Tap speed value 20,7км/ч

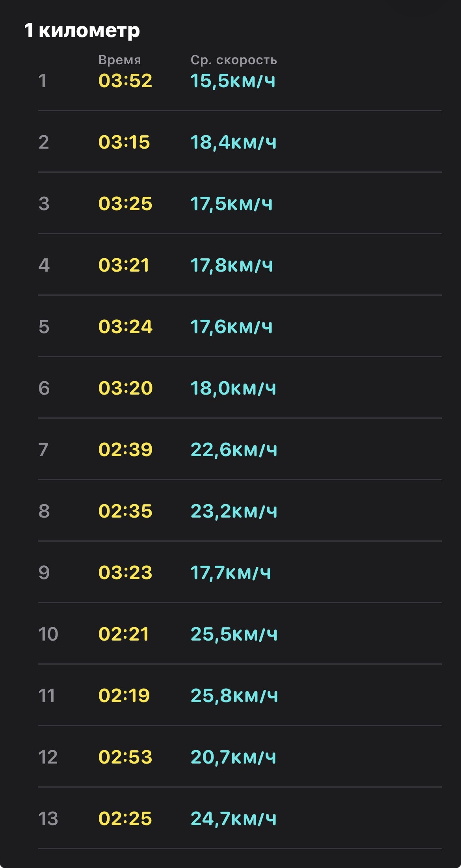pos(233,757)
